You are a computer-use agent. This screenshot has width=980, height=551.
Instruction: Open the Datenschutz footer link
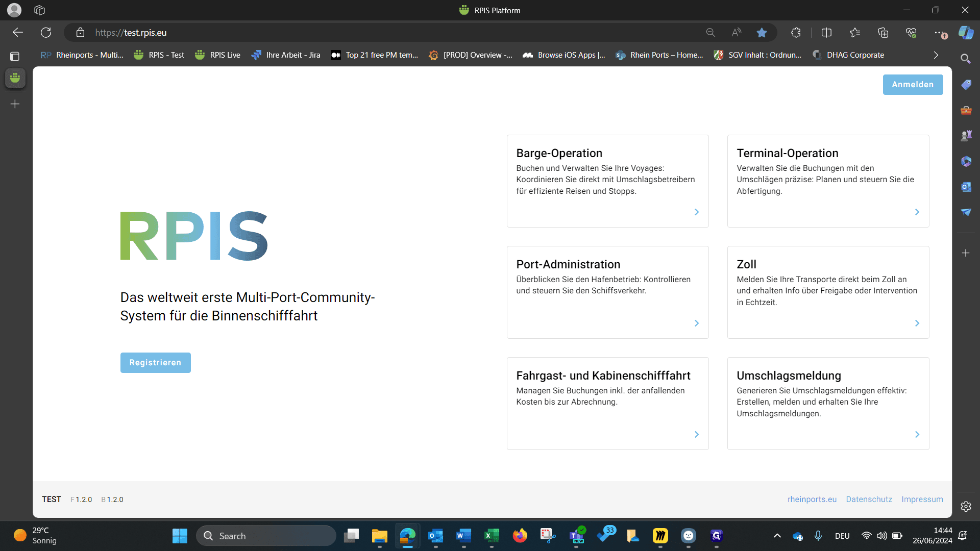tap(869, 499)
